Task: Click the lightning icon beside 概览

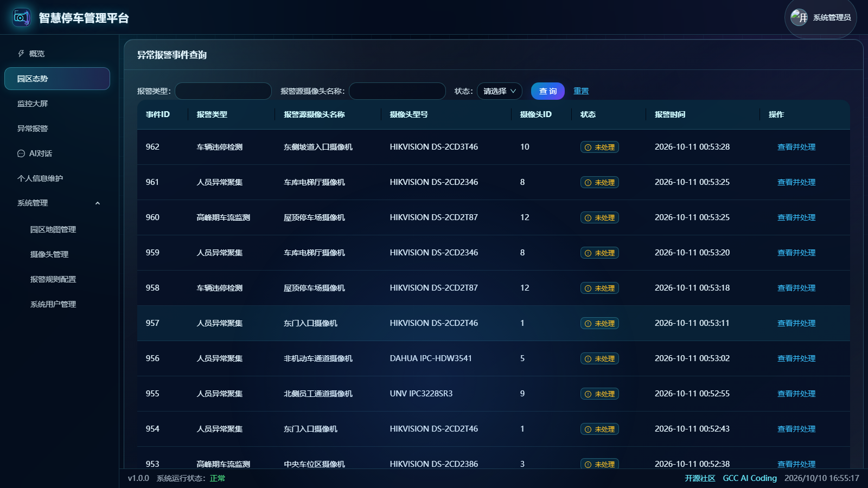Action: (x=21, y=54)
